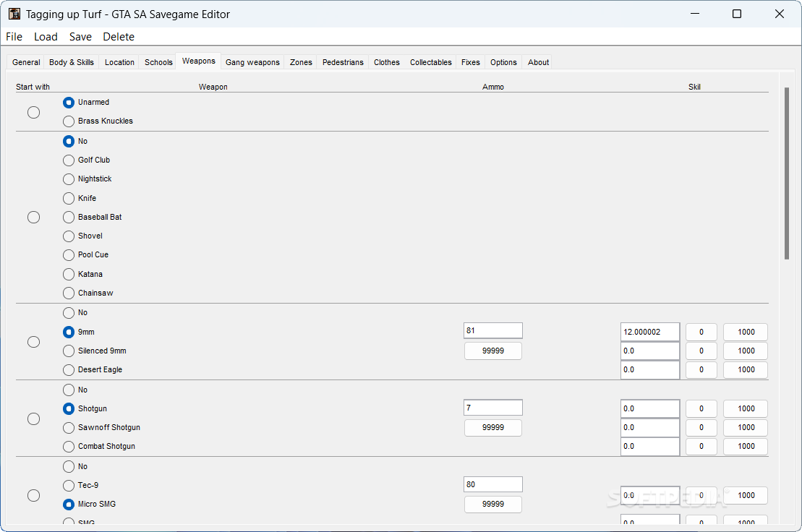The height and width of the screenshot is (532, 802).
Task: Click the 0 skill button in Shotgun row
Action: click(701, 409)
